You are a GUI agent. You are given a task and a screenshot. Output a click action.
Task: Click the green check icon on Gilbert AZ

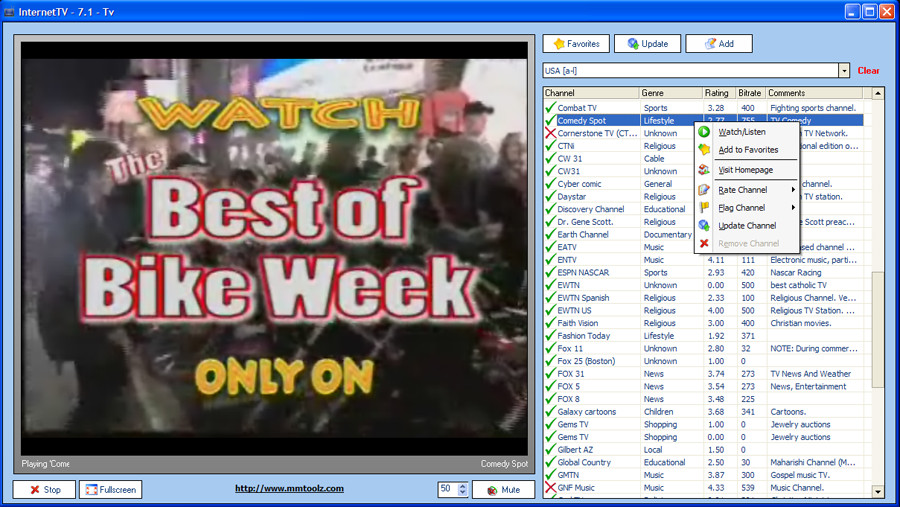point(550,450)
